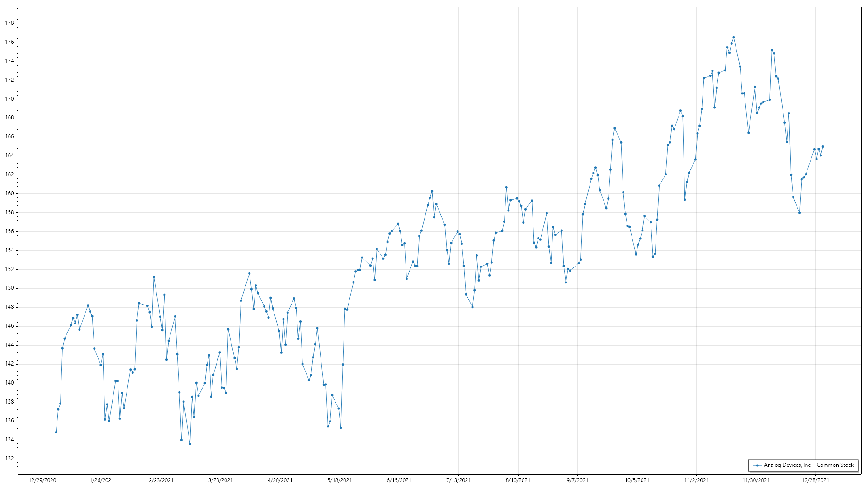The height and width of the screenshot is (488, 868).
Task: Select the 166 y-axis value label
Action: [x=9, y=136]
